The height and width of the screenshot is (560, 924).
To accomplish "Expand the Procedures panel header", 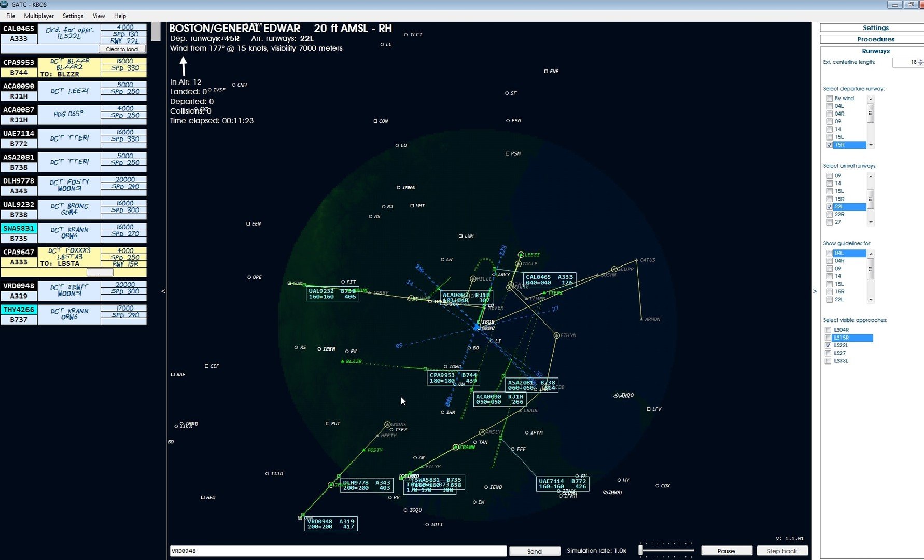I will pyautogui.click(x=875, y=39).
